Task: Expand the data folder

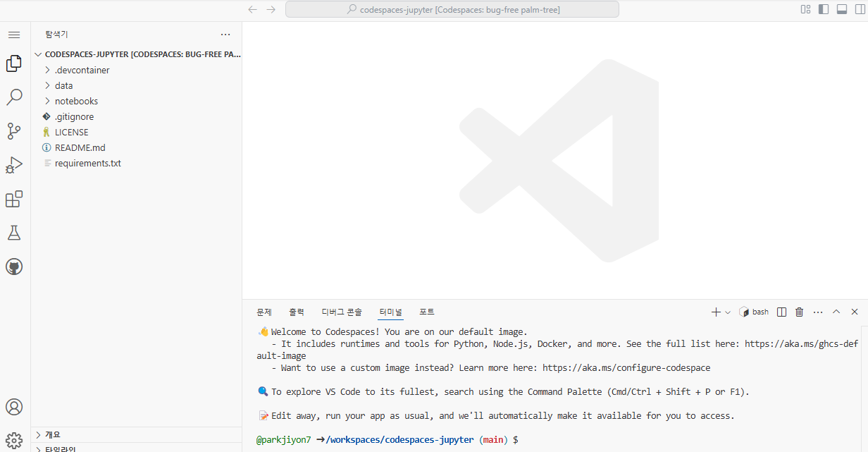Action: click(x=137, y=85)
